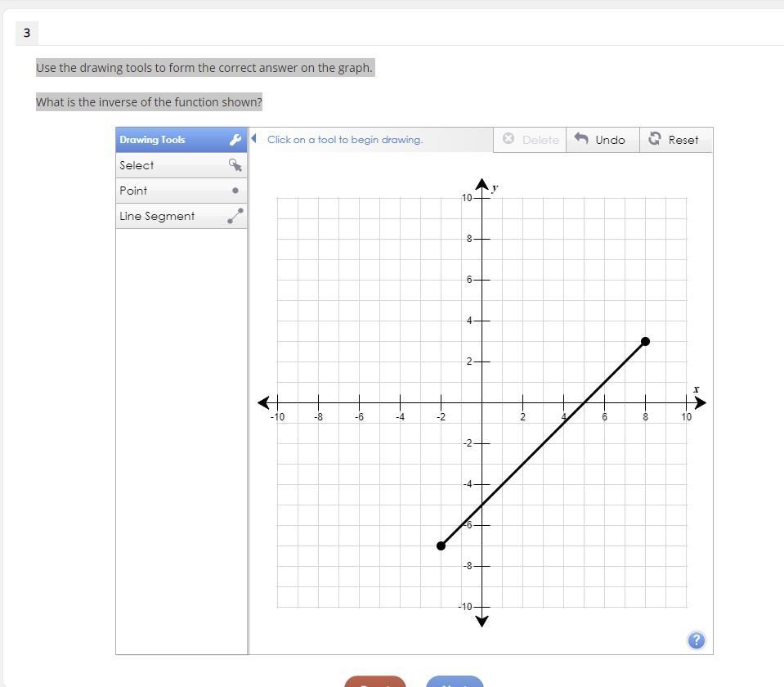Click the Line Segment tool icon

coord(235,216)
